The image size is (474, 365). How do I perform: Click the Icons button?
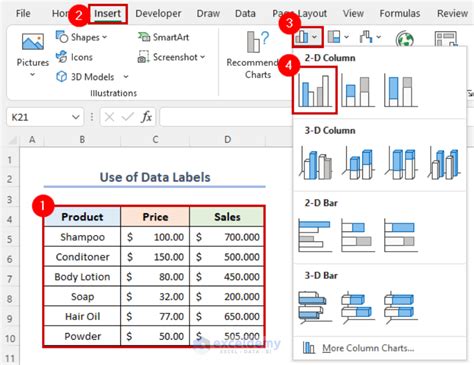[74, 57]
